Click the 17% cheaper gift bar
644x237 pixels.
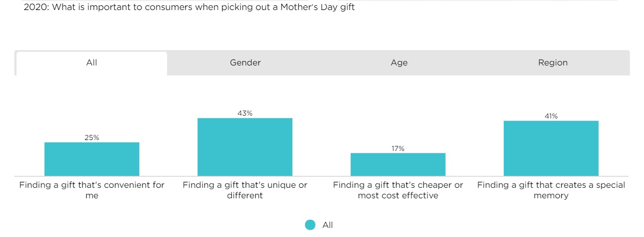pyautogui.click(x=398, y=164)
